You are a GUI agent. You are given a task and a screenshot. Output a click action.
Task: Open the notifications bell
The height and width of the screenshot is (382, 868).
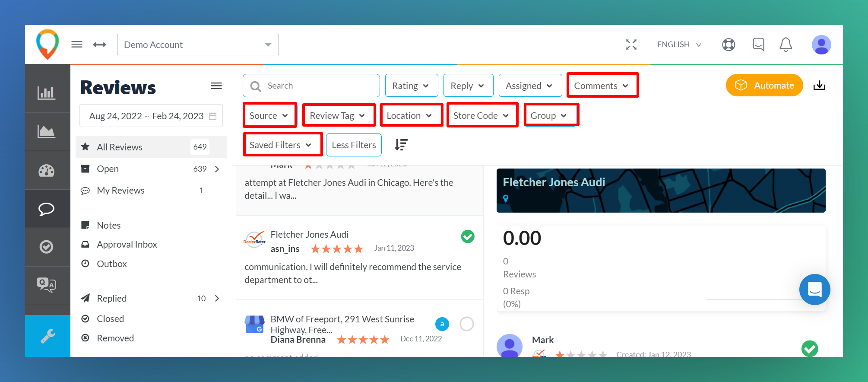tap(786, 45)
